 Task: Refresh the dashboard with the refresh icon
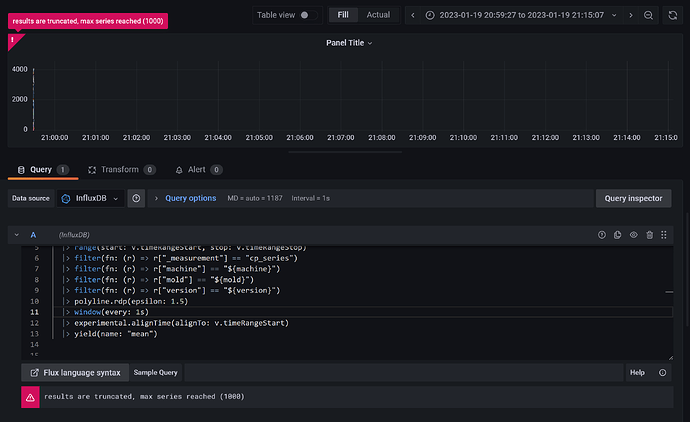673,15
